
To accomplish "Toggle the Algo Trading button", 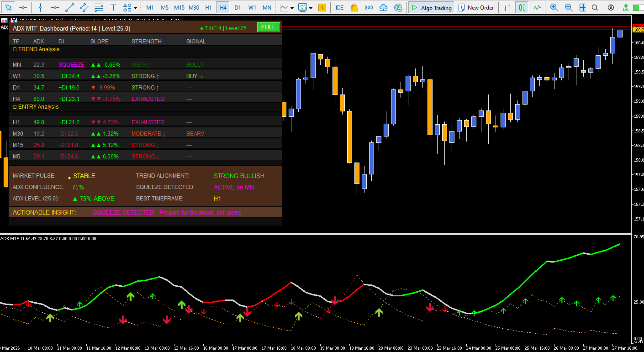I will click(432, 7).
